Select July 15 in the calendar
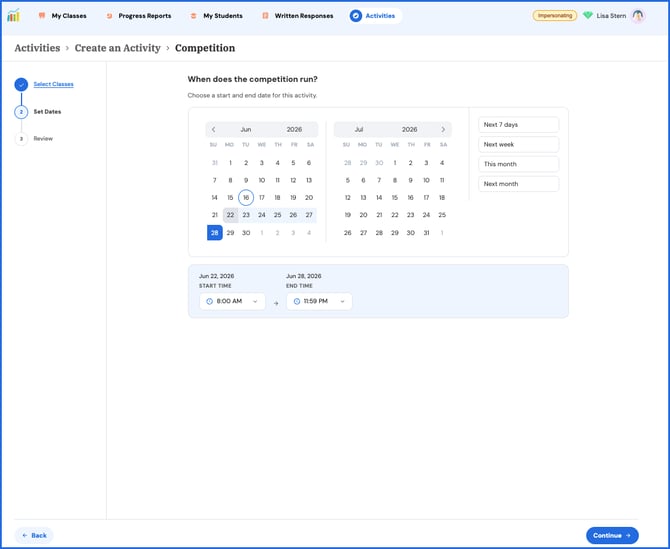 tap(395, 197)
